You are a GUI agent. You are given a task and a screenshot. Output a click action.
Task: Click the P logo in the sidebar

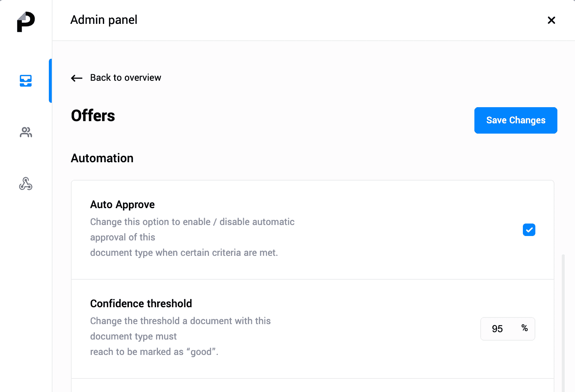click(26, 22)
